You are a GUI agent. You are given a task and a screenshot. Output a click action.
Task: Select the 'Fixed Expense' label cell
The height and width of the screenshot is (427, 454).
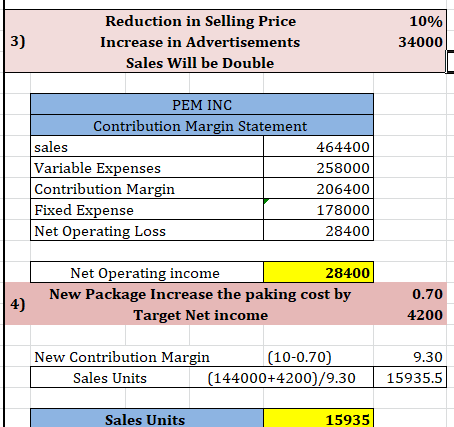147,210
